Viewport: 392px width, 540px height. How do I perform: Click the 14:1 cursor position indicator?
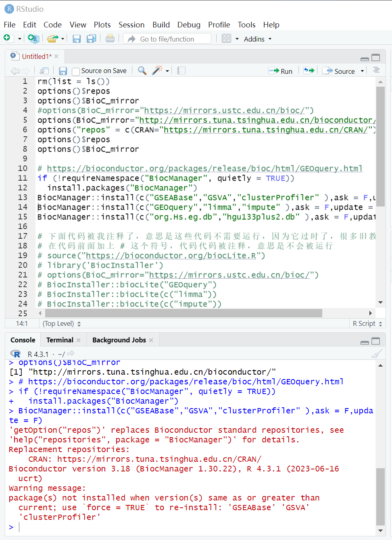[x=22, y=323]
